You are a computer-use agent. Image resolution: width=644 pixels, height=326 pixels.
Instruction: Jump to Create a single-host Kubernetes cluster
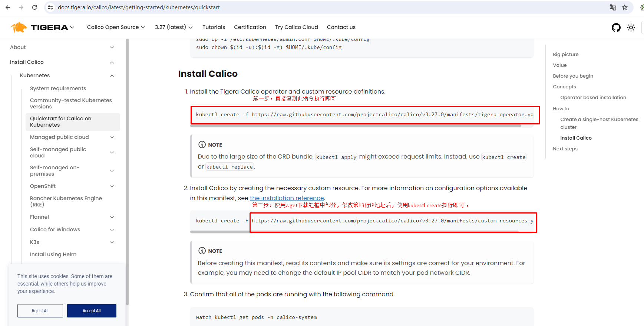599,123
